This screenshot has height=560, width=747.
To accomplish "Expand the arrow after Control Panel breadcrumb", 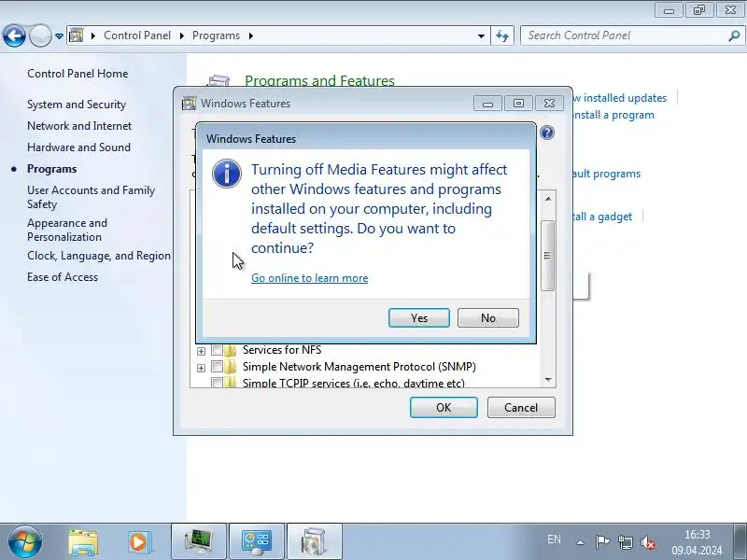I will [x=181, y=35].
